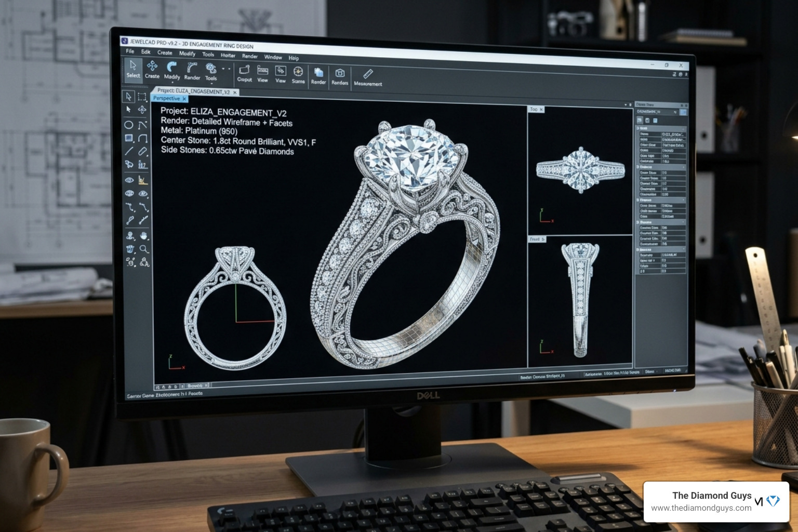Screen dimensions: 798x532
Task: Select the capsule shape tool
Action: 143,152
